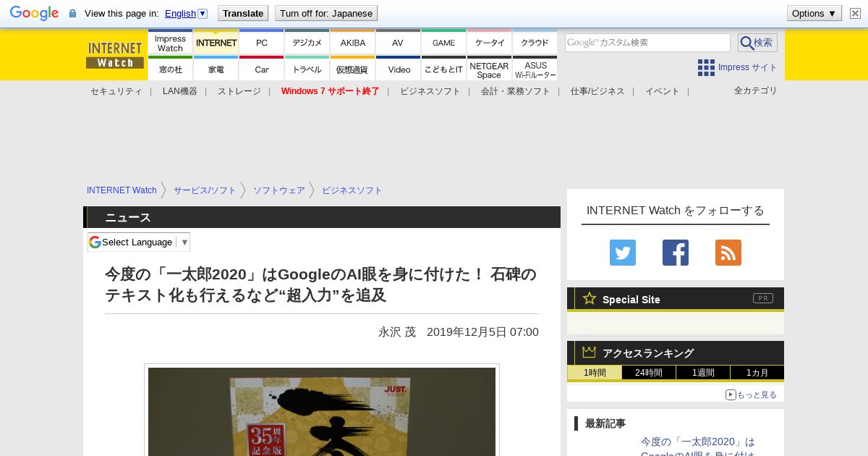Open the NETGEAR Space tab

click(490, 69)
